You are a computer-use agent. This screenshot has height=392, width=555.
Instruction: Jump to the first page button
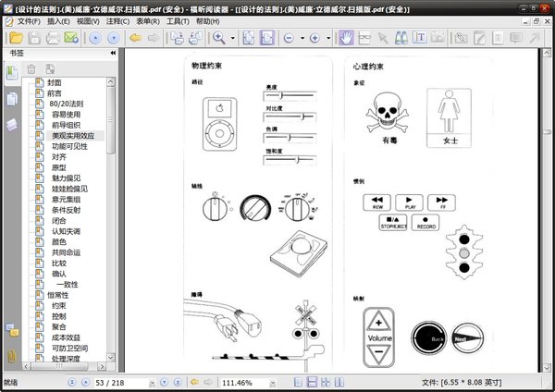tap(74, 382)
